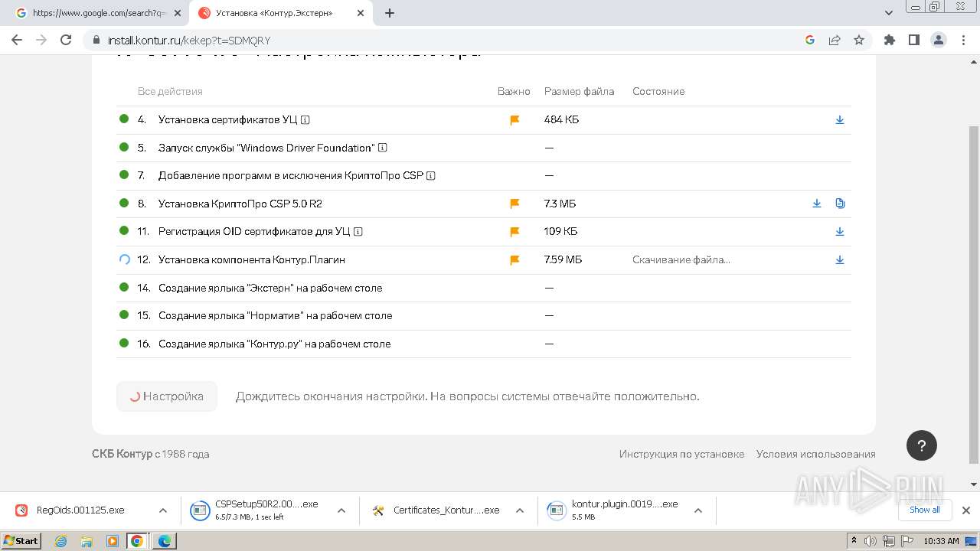Open Microsoft Edge from taskbar
This screenshot has height=551, width=980.
click(x=165, y=541)
